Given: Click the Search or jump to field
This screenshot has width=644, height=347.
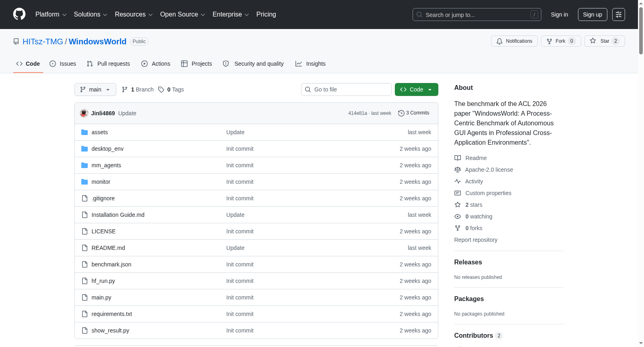Looking at the screenshot, I should coord(477,15).
